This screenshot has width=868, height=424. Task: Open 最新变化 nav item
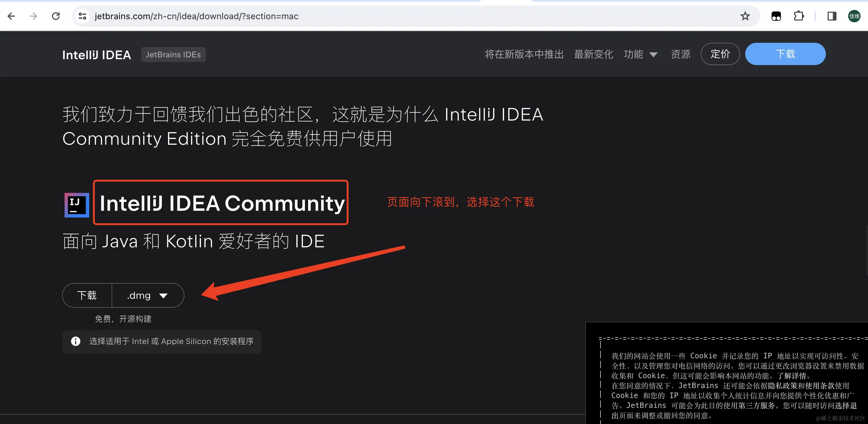coord(593,54)
